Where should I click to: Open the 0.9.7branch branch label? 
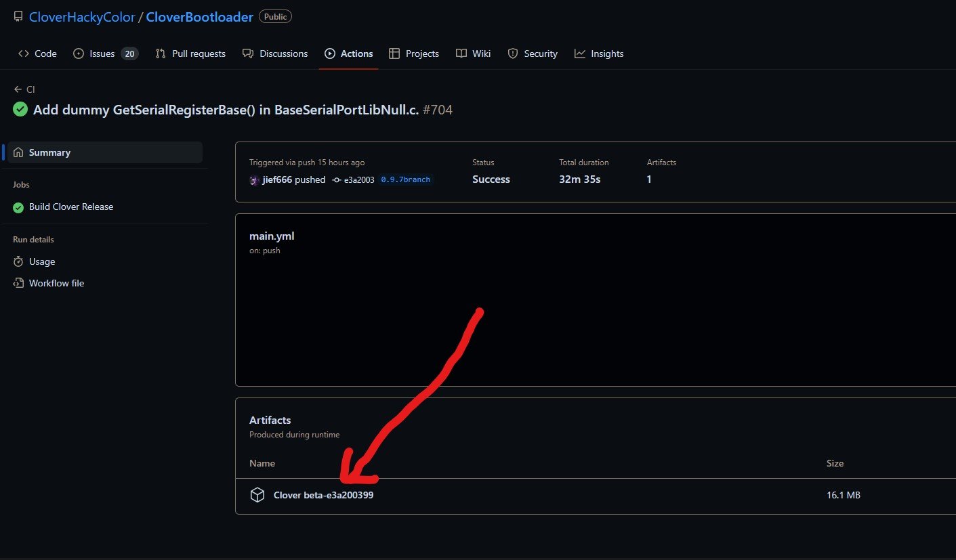[405, 180]
